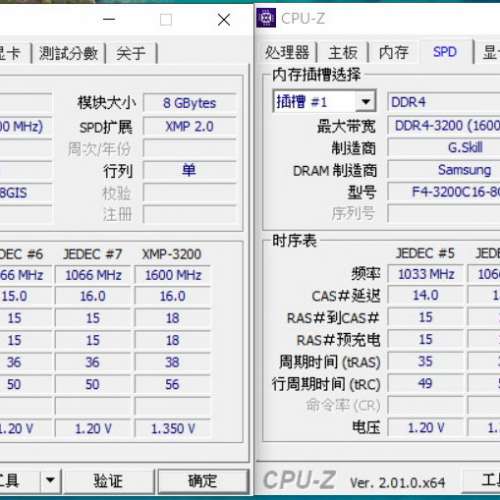The height and width of the screenshot is (500, 500).
Task: Click the G.Skill manufacturer value
Action: pos(443,147)
